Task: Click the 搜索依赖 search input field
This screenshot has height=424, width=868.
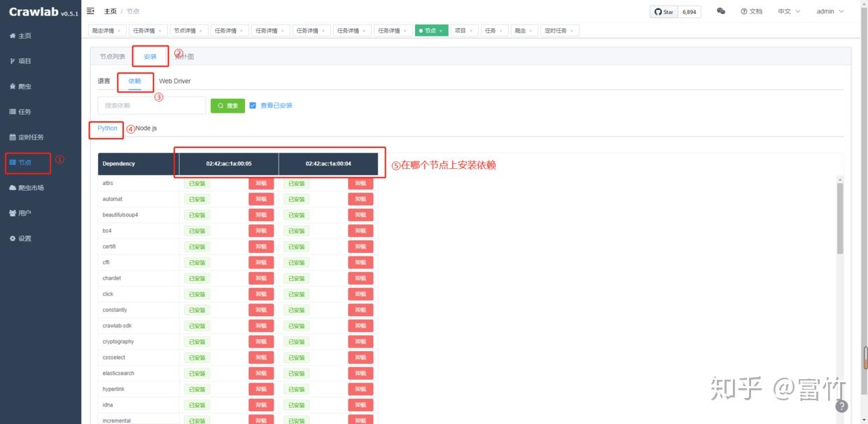Action: (153, 104)
